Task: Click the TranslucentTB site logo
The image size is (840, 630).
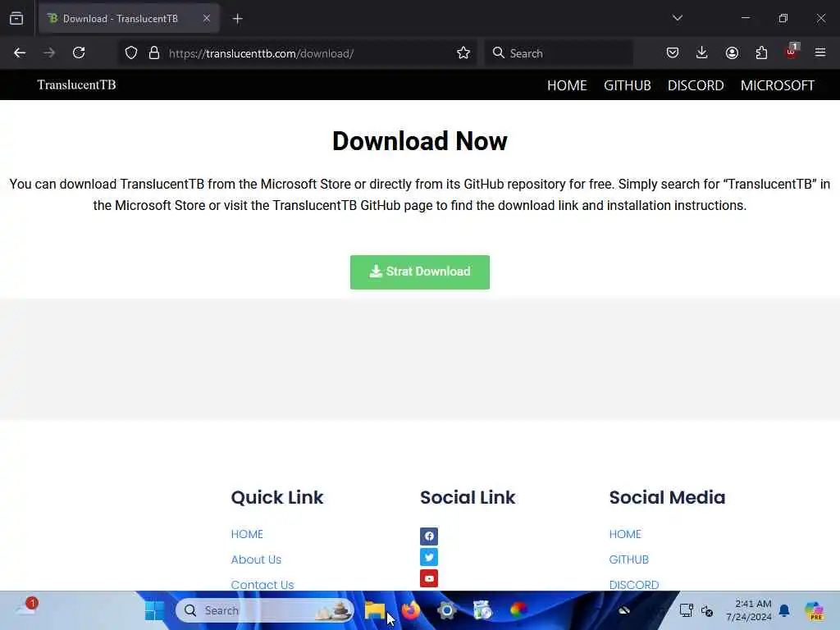Action: tap(76, 85)
